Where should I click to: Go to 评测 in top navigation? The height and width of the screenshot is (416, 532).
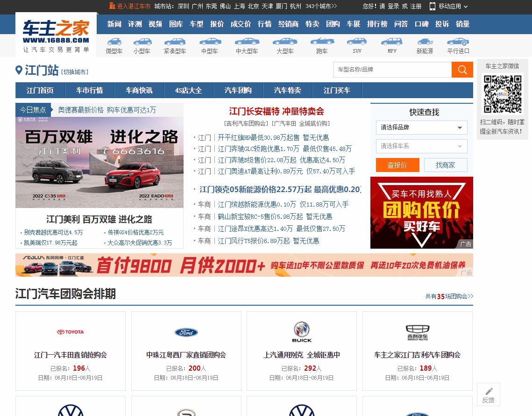point(135,24)
